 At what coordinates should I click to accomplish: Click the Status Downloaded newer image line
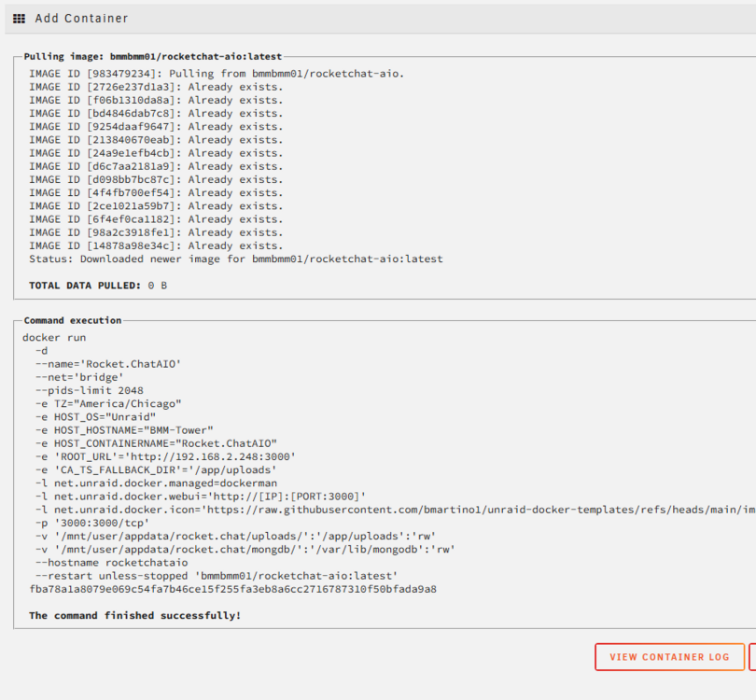coord(236,259)
